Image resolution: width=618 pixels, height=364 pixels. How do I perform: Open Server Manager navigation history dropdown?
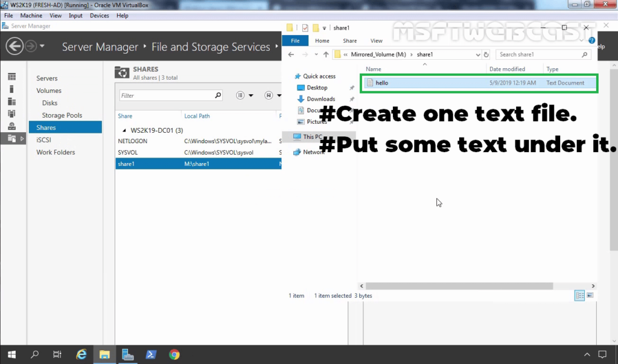[x=42, y=46]
